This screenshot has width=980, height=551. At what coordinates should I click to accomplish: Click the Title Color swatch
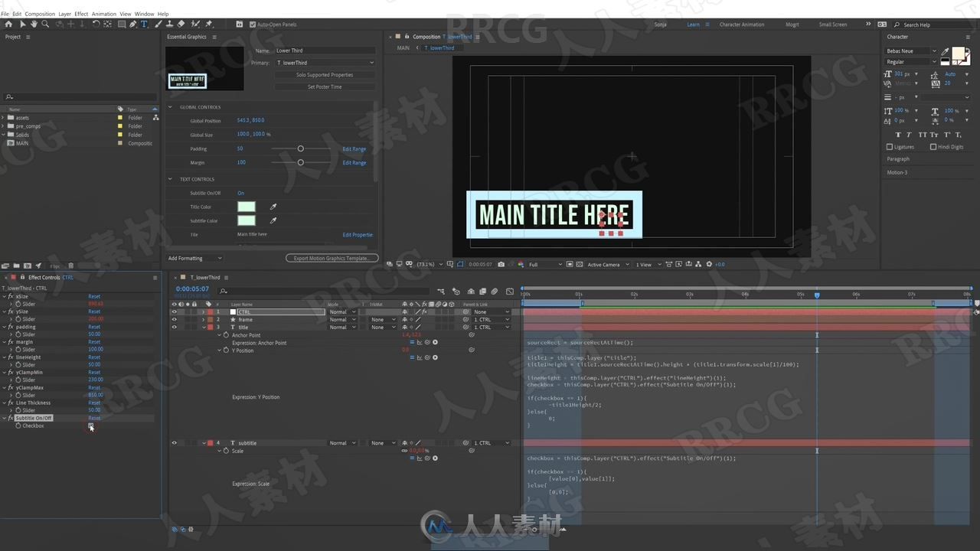tap(247, 207)
